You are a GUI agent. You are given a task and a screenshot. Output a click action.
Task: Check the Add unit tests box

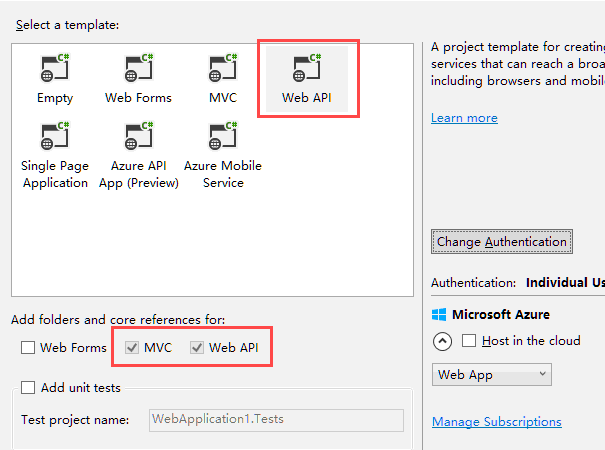28,387
